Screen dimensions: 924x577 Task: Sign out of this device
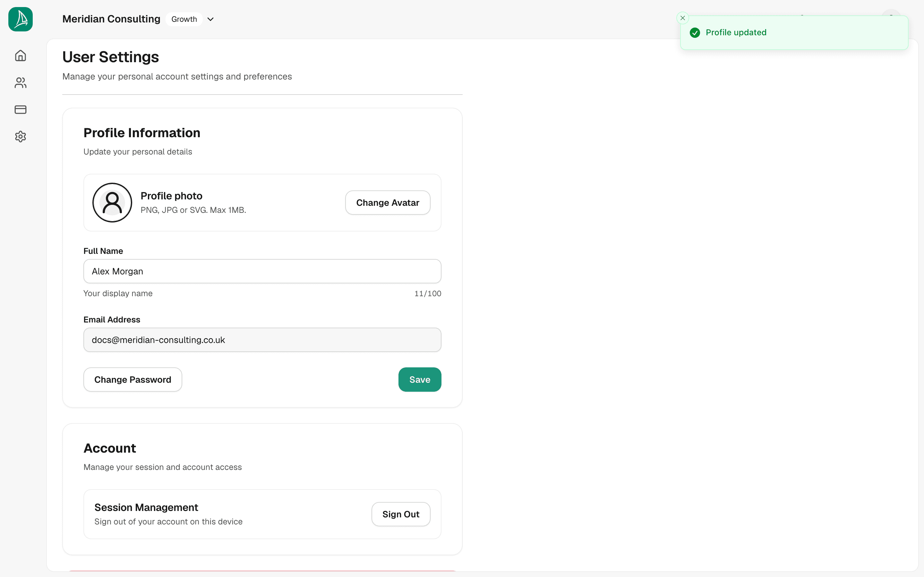(x=400, y=514)
